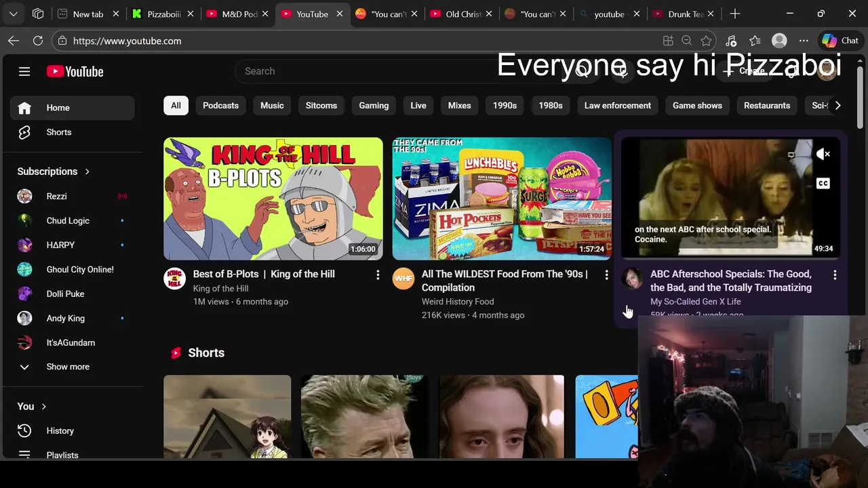Open Shorts in sidebar
The height and width of the screenshot is (488, 868).
point(72,132)
